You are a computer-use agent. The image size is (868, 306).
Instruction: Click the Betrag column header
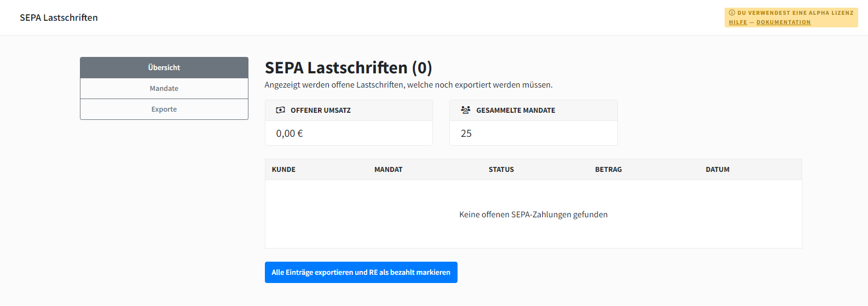[x=608, y=170]
